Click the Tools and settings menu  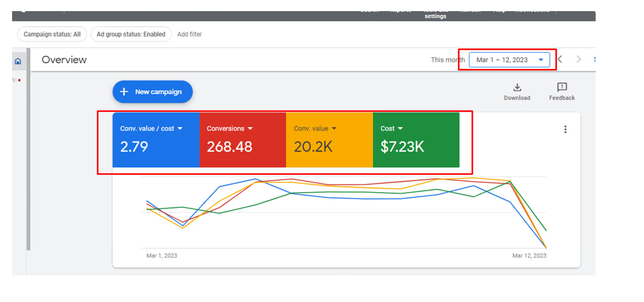(x=435, y=14)
